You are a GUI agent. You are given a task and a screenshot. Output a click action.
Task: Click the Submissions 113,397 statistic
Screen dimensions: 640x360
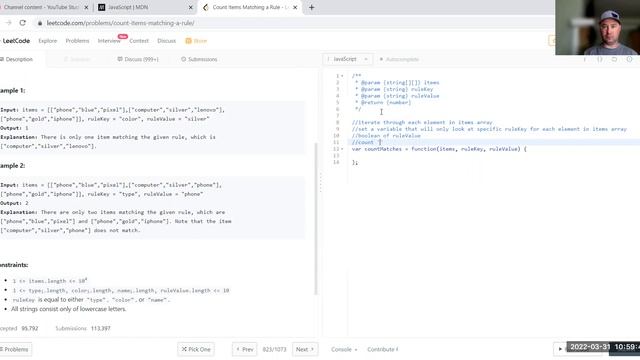(x=83, y=328)
